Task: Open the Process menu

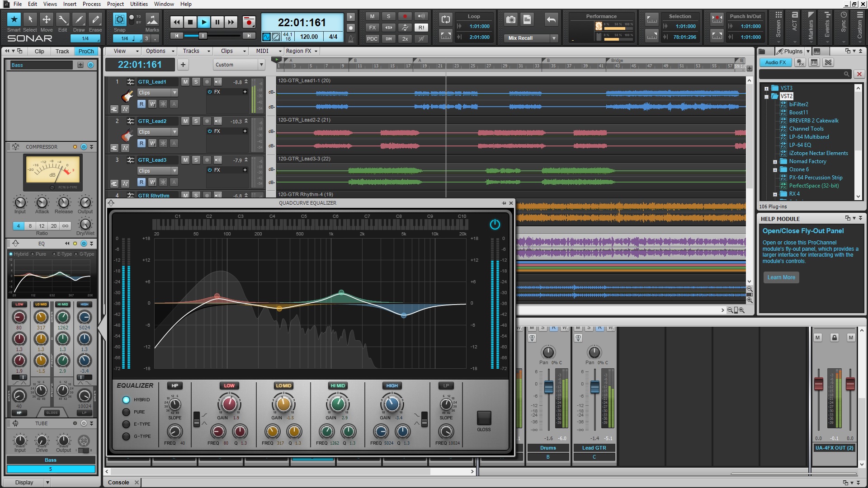Action: 92,4
